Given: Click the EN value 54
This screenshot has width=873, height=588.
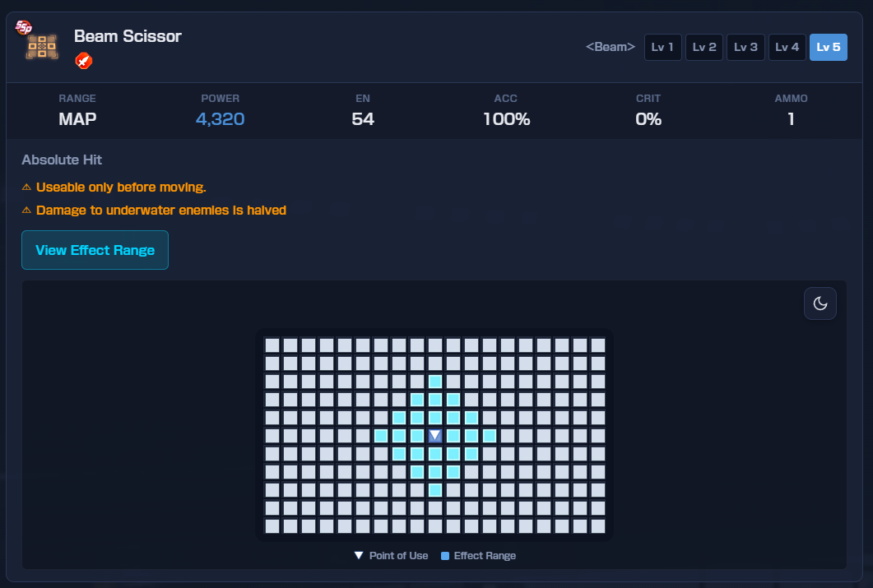Looking at the screenshot, I should [x=363, y=119].
